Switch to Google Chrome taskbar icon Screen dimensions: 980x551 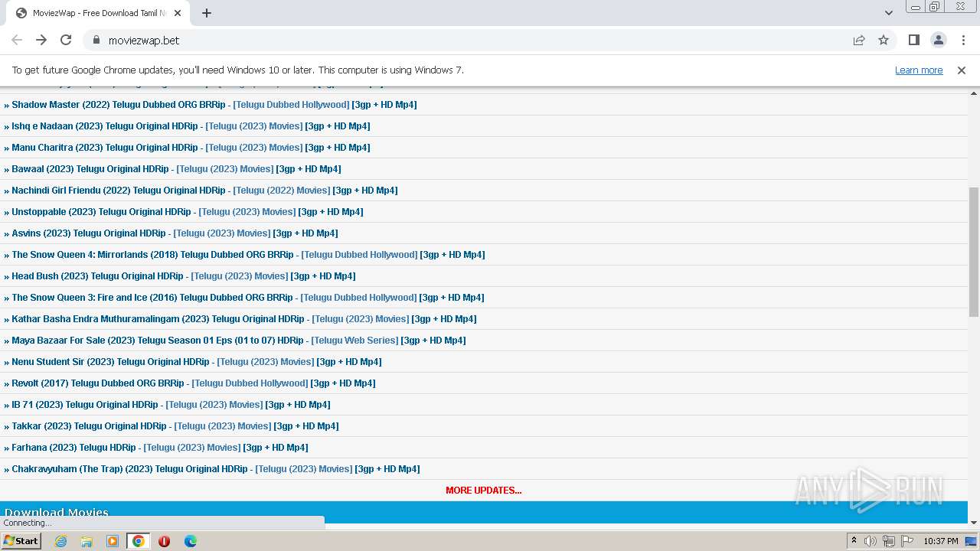coord(139,541)
